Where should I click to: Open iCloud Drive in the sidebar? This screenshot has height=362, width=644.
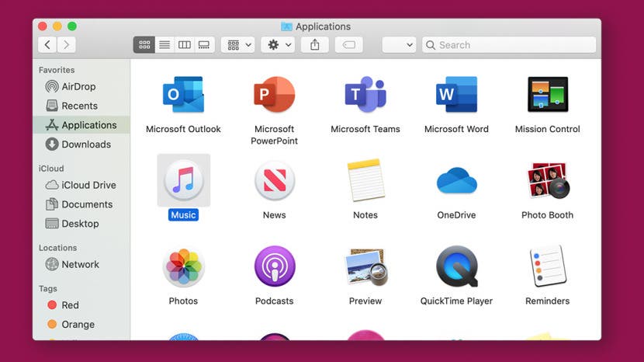pos(81,185)
